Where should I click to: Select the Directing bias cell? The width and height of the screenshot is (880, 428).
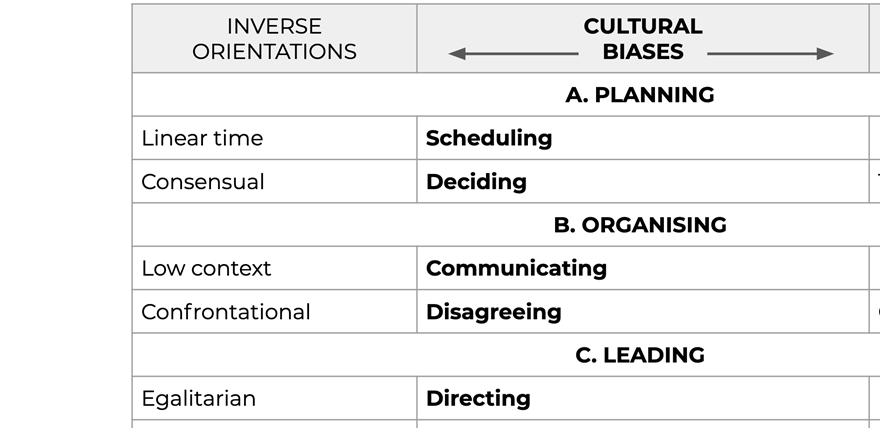click(x=643, y=398)
